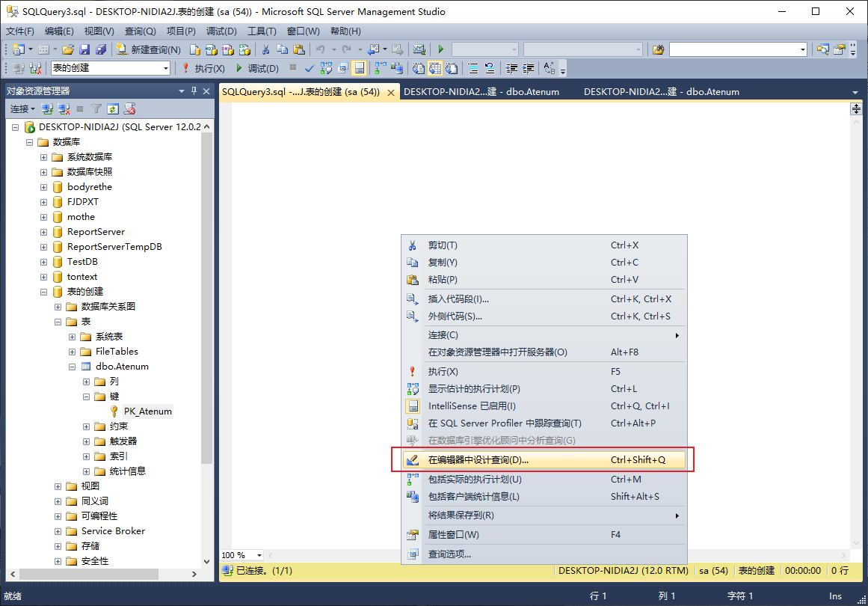Click the Activity Monitor icon in toolbar
Viewport: 868px width, 606px height.
[419, 50]
